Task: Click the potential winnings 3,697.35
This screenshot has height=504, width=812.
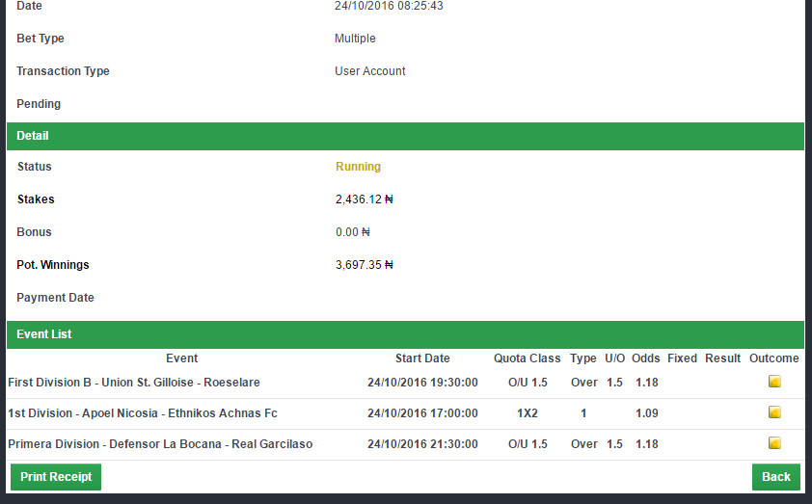Action: click(365, 265)
